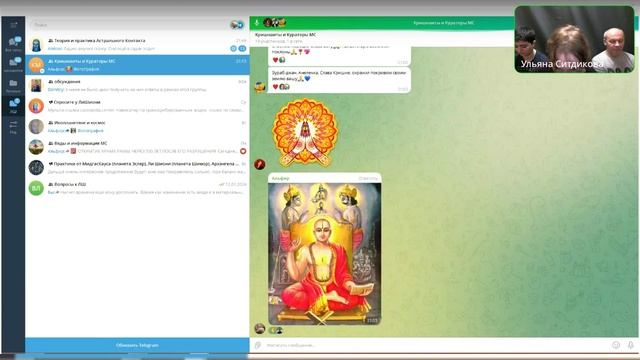Focus the chat search field

pos(129,25)
